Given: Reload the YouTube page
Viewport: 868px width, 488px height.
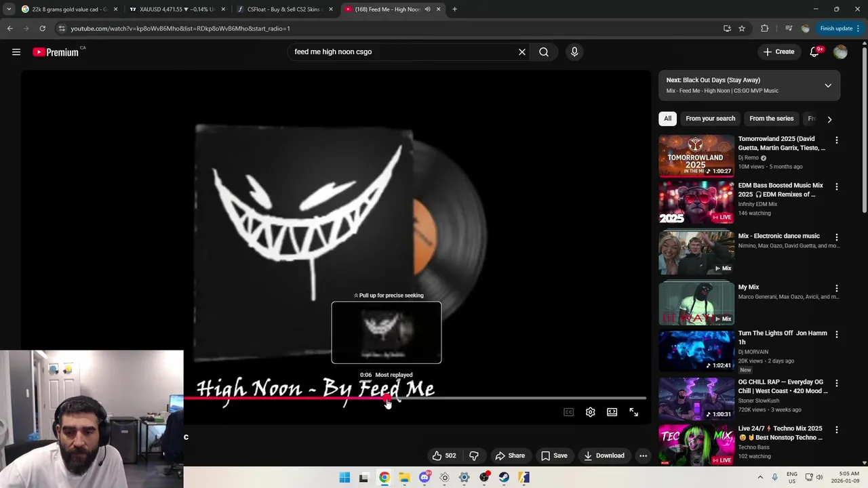Looking at the screenshot, I should click(42, 28).
